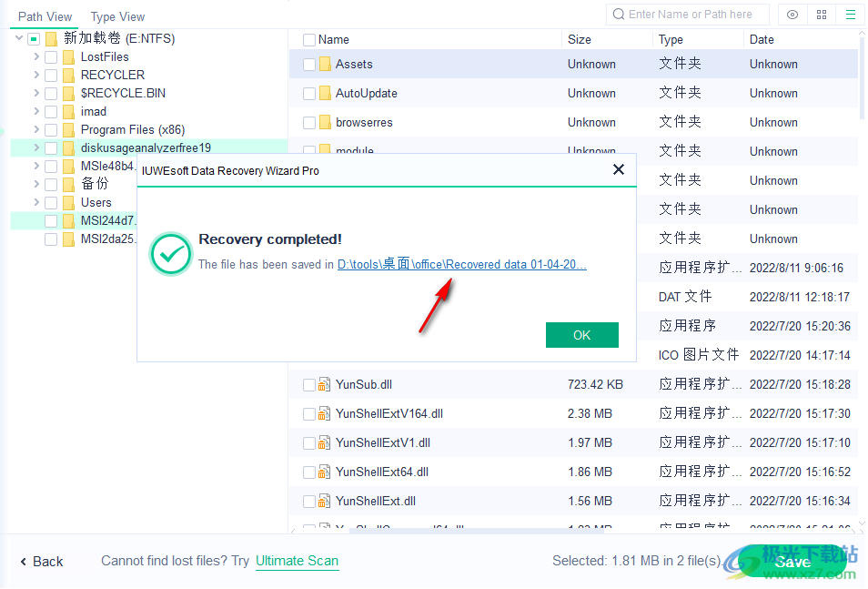Expand the Users tree node

tap(36, 202)
